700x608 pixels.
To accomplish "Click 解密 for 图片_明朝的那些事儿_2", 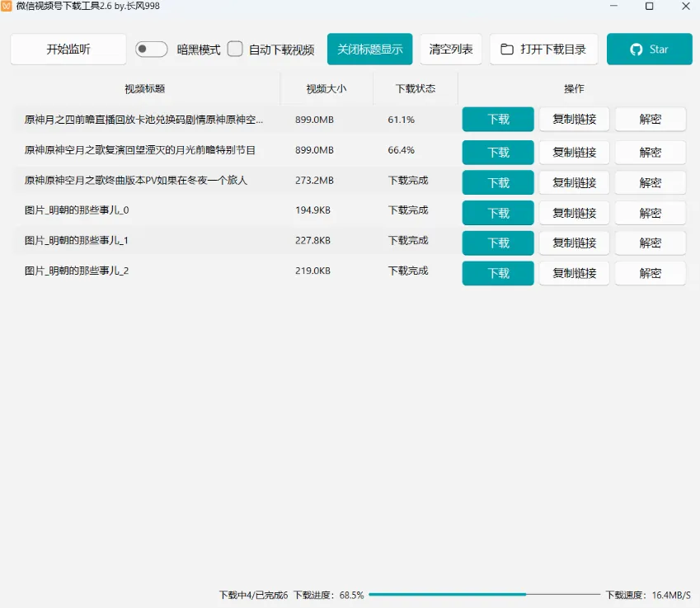I will pos(650,273).
